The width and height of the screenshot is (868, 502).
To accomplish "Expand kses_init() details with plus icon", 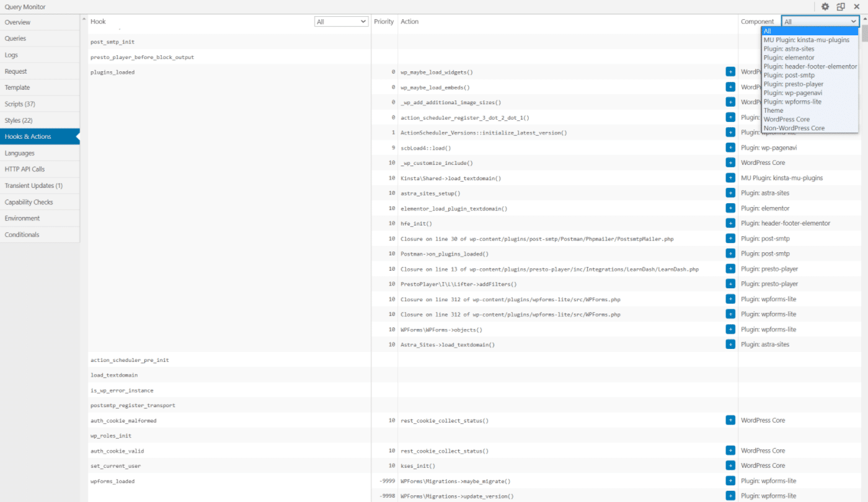I will tap(730, 465).
